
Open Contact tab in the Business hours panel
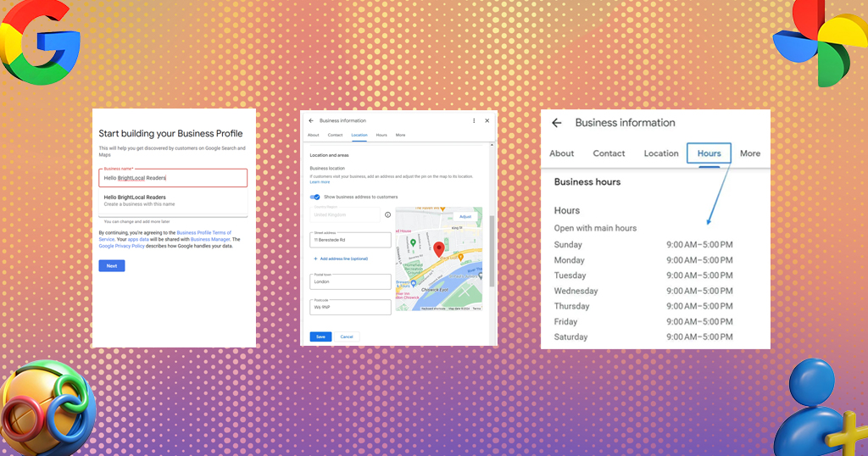pos(609,153)
